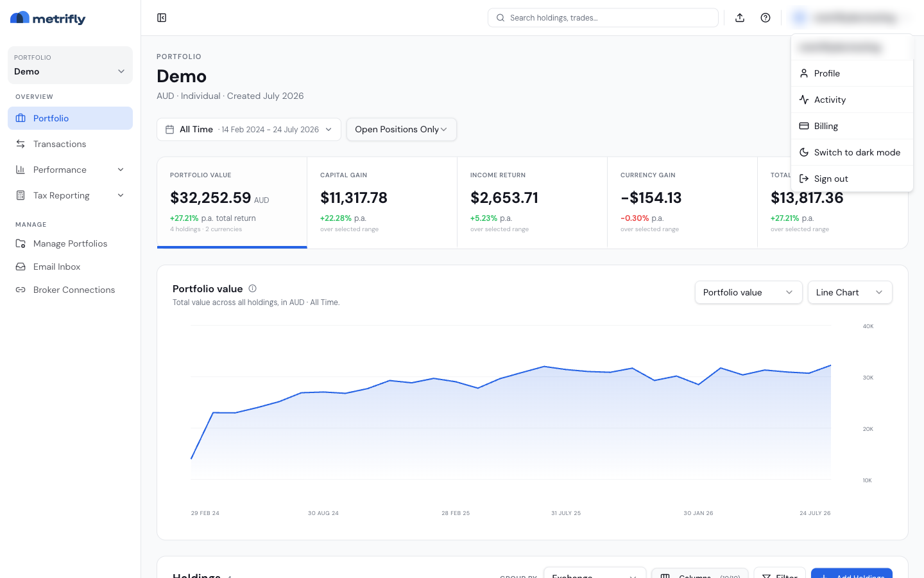
Task: Expand the Performance submenu chevron
Action: coord(121,170)
